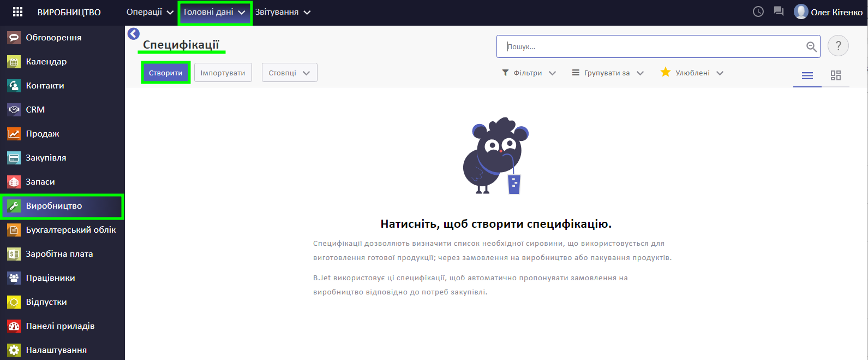Viewport: 868px width, 360px height.
Task: Click the Створити button
Action: (x=166, y=73)
